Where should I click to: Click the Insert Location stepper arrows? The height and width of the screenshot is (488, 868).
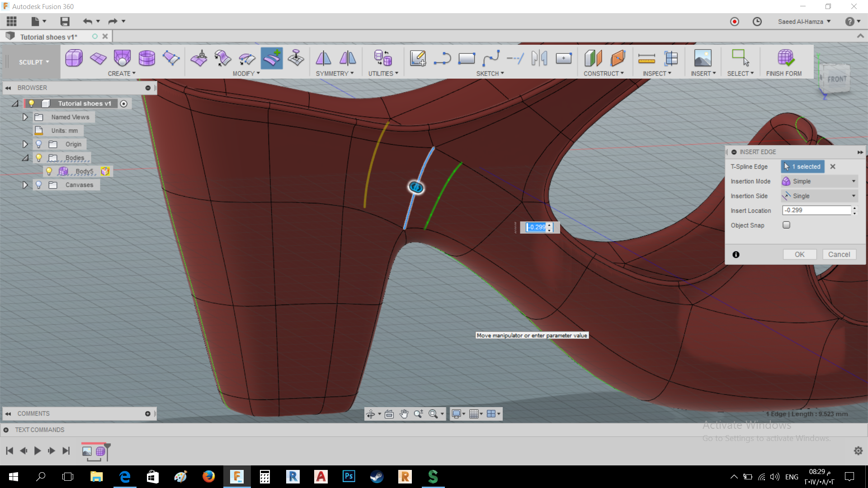coord(854,210)
